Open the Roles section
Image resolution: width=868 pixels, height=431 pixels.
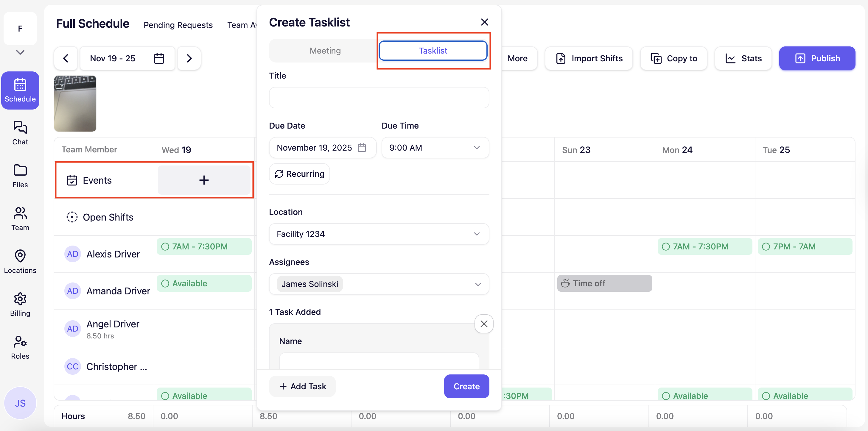point(20,347)
